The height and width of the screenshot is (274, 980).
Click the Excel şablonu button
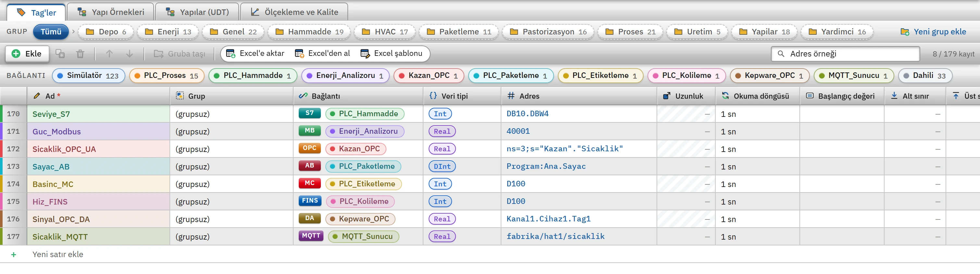coord(392,54)
